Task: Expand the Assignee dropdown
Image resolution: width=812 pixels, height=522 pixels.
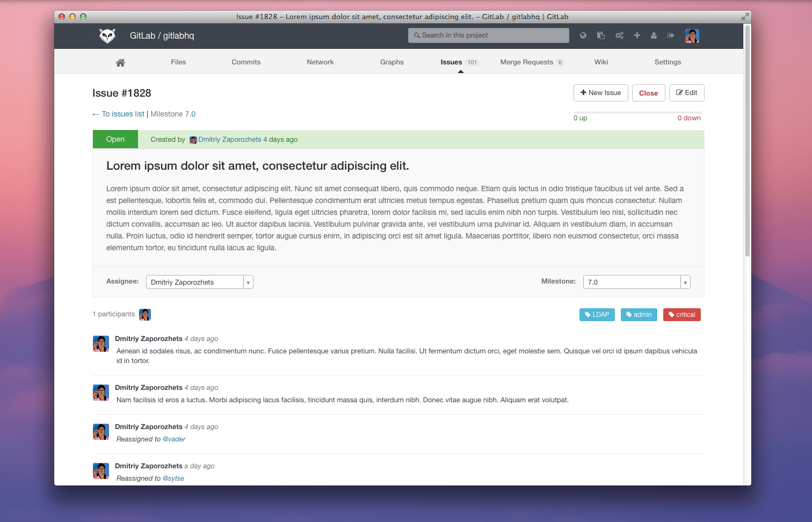Action: pyautogui.click(x=248, y=281)
